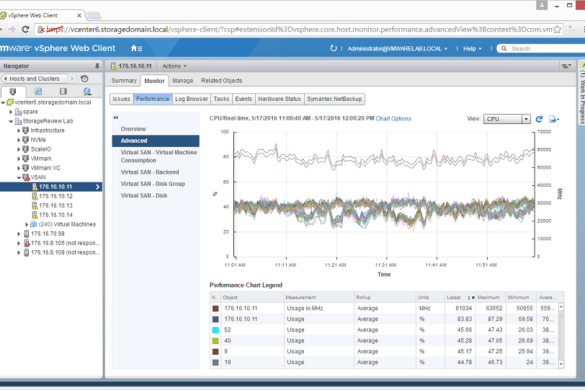Open the Issues sub-tab
The width and height of the screenshot is (585, 390).
[121, 99]
